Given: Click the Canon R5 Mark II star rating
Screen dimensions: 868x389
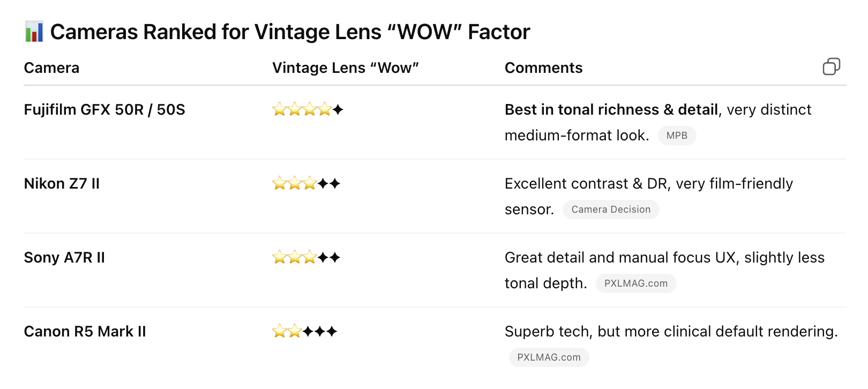Looking at the screenshot, I should coord(304,332).
